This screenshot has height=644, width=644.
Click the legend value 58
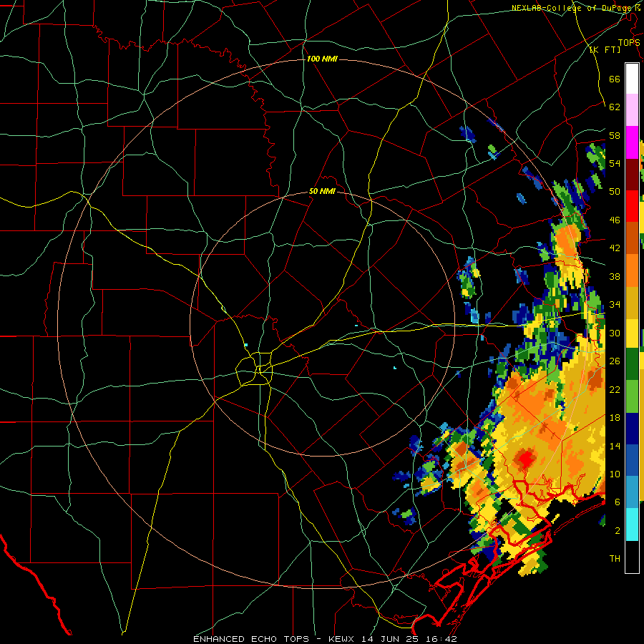click(615, 135)
